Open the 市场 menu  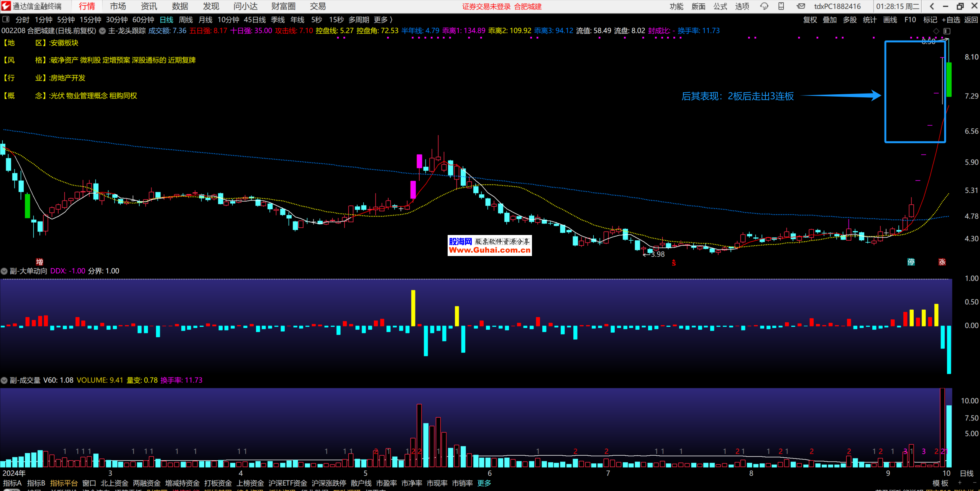[118, 6]
